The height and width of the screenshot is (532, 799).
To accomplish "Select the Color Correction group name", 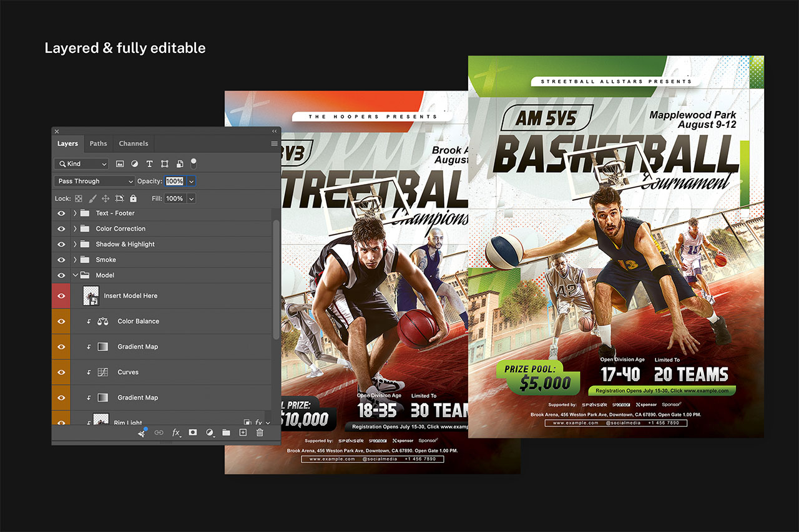I will click(120, 229).
